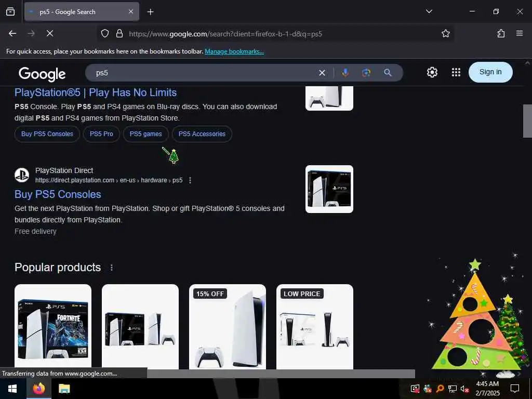View site security padlock info

119,34
